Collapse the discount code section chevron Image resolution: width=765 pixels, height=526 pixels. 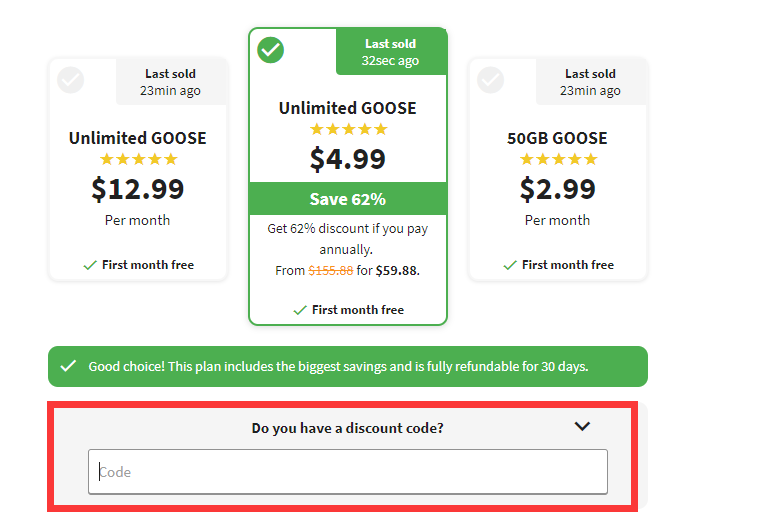[582, 426]
